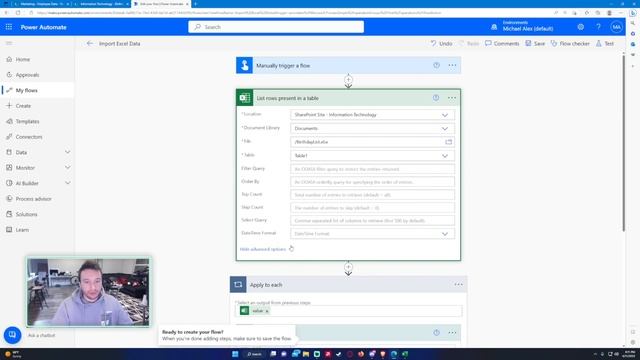
Task: Open Firefox from the taskbar
Action: (x=361, y=354)
